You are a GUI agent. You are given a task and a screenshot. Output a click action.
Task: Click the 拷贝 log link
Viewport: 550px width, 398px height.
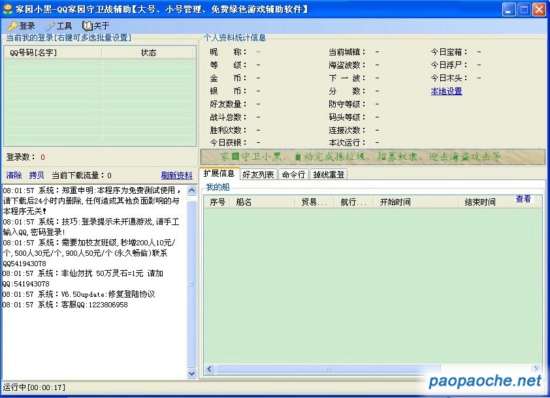tap(36, 175)
